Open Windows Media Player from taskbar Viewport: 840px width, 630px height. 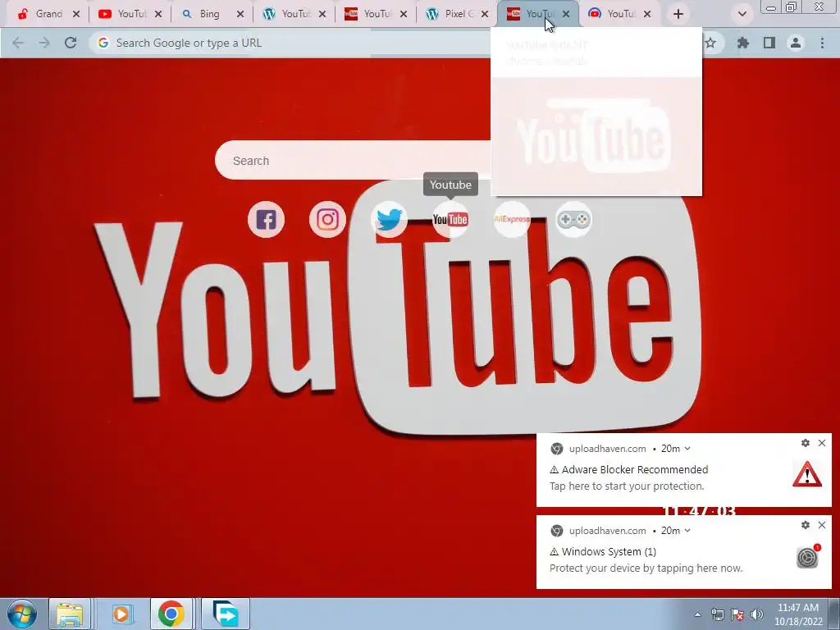click(x=121, y=614)
